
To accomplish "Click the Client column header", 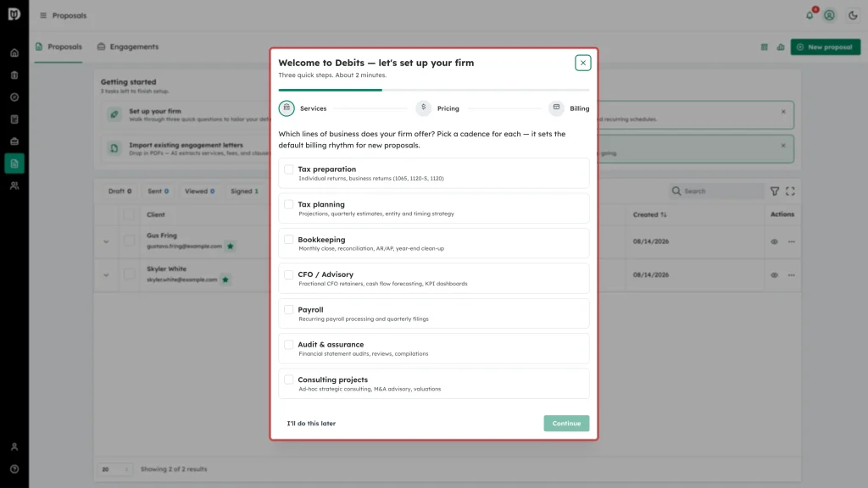I will pyautogui.click(x=156, y=214).
